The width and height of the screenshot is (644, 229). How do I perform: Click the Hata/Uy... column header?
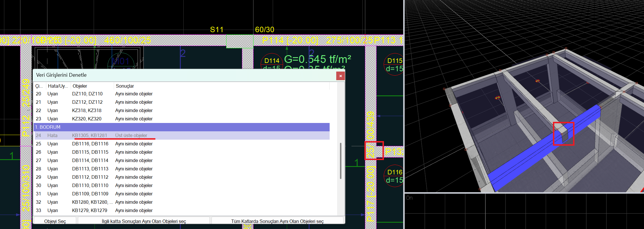click(x=58, y=86)
